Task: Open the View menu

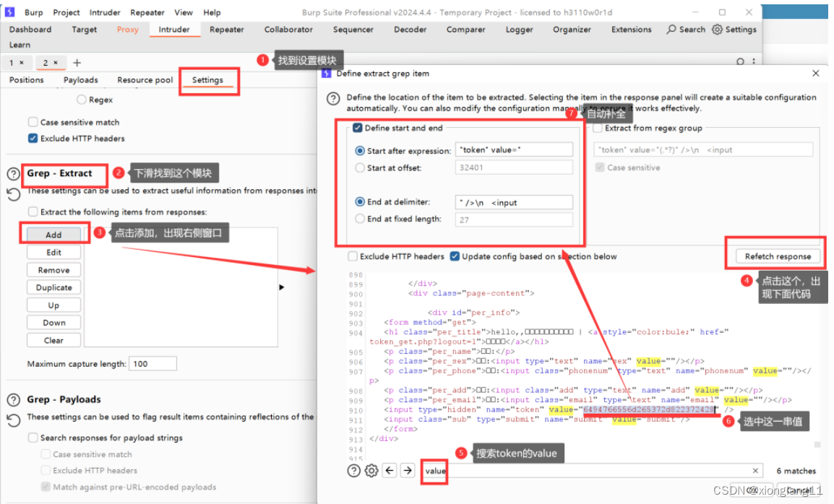Action: pos(184,12)
